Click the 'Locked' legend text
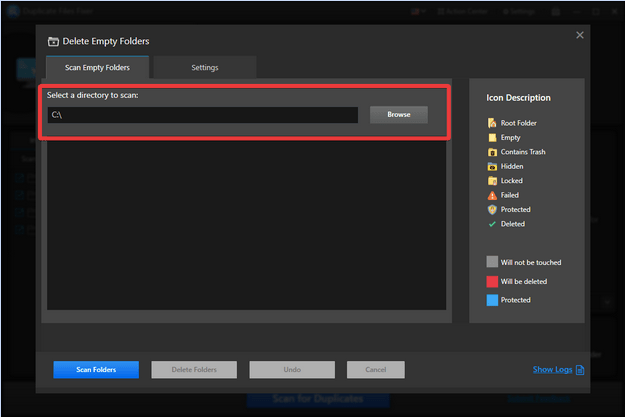Viewport: 625px width, 417px height. [511, 181]
